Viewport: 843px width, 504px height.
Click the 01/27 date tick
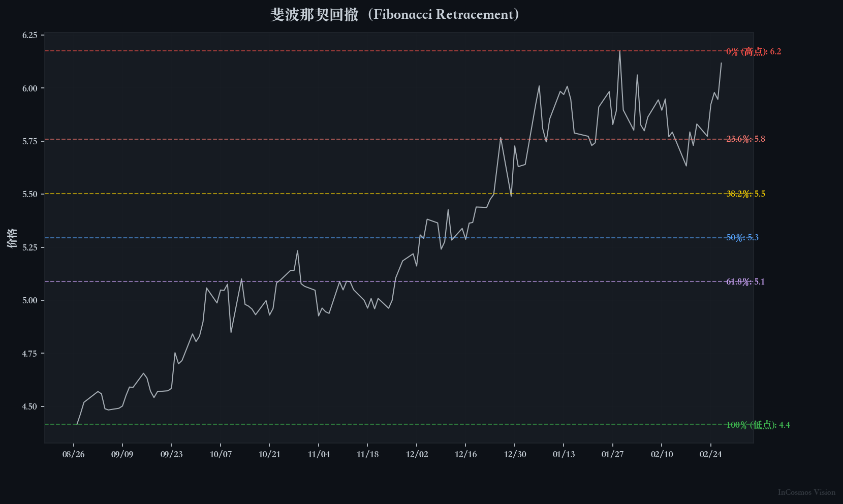[613, 454]
